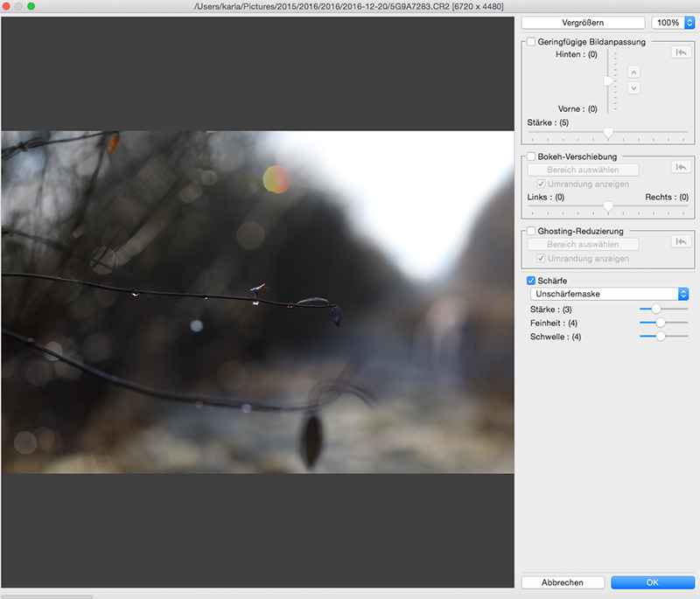The image size is (700, 599).
Task: Click Abbrechen to cancel
Action: (x=563, y=582)
